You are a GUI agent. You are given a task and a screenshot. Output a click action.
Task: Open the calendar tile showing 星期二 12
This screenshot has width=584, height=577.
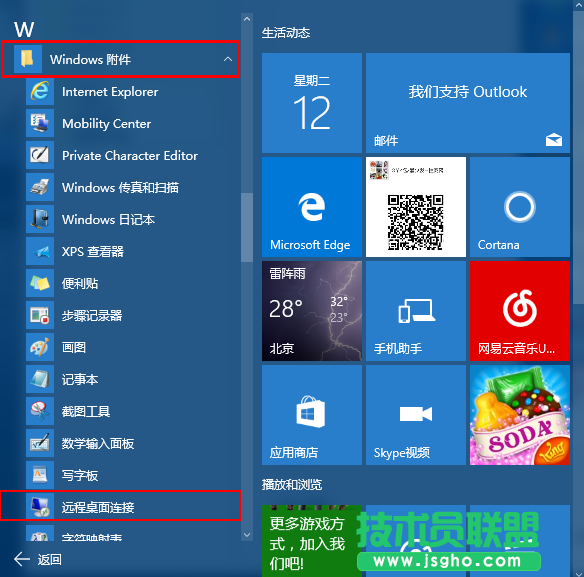[312, 103]
